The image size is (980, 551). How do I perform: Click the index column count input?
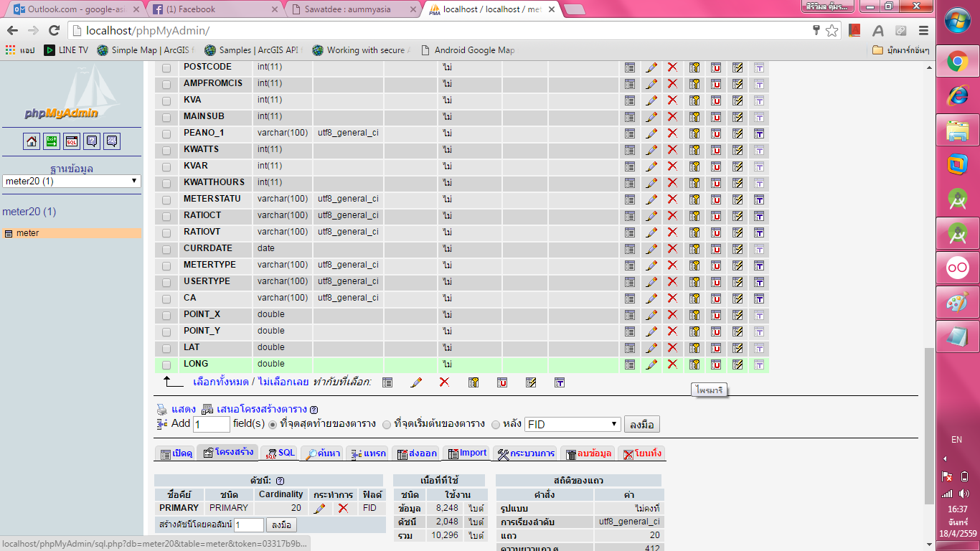click(x=249, y=525)
